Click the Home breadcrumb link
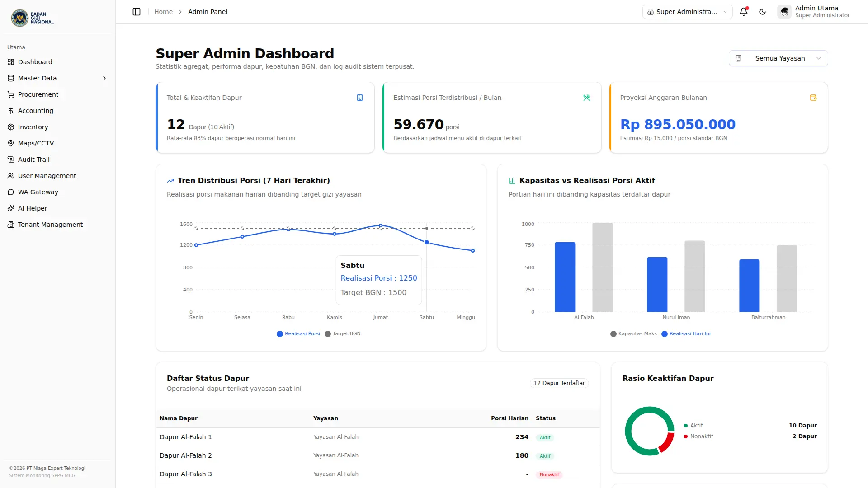 click(x=163, y=12)
